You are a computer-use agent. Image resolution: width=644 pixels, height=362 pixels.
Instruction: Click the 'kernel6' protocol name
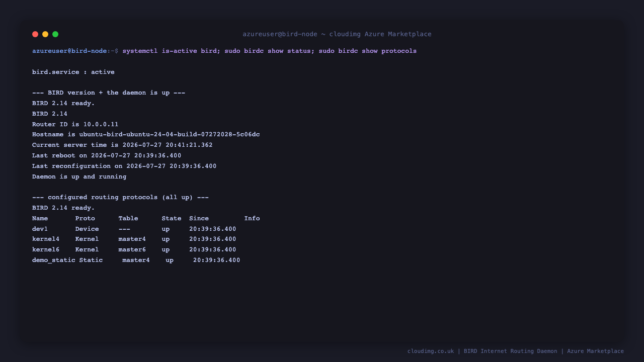coord(46,250)
